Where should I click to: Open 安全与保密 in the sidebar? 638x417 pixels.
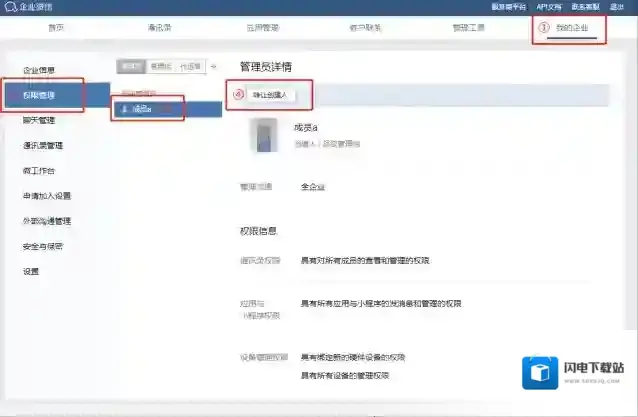click(x=43, y=246)
